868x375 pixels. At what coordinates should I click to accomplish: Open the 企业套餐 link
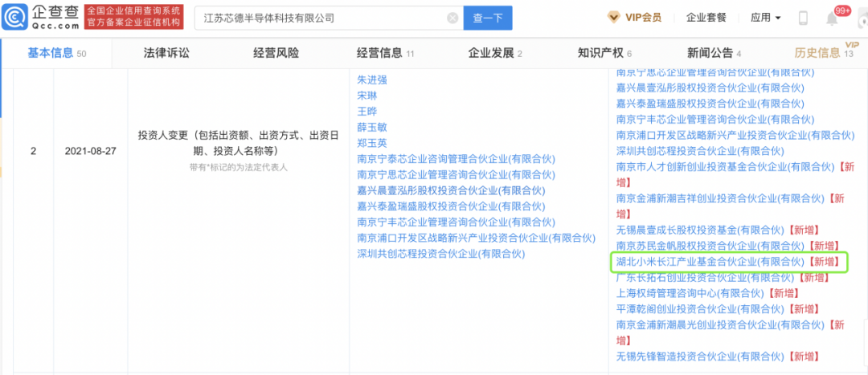coord(706,17)
